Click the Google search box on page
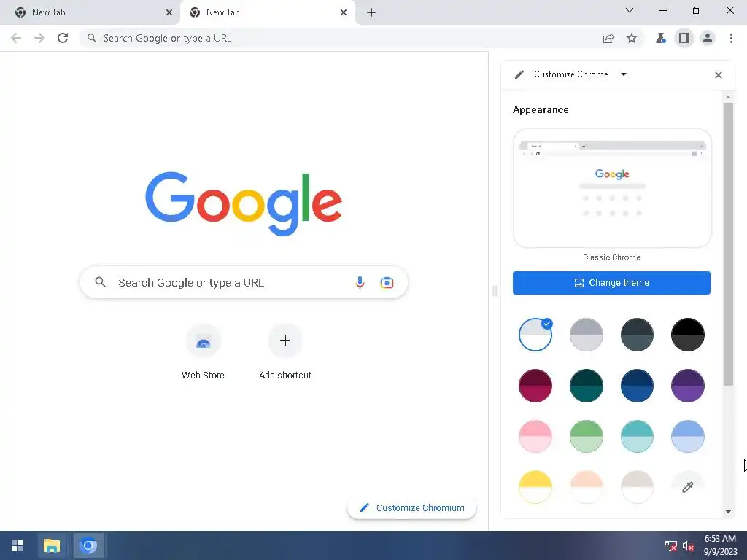The height and width of the screenshot is (560, 747). [244, 282]
